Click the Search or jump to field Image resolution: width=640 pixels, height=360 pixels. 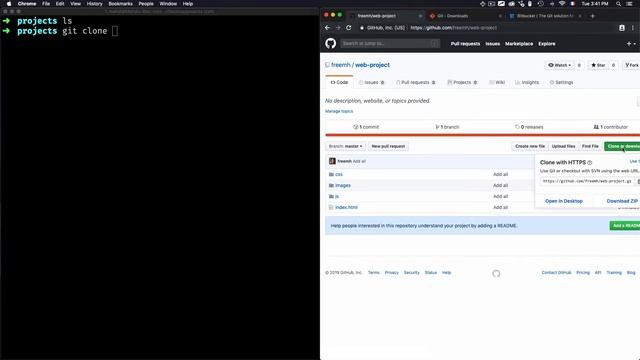pyautogui.click(x=390, y=43)
